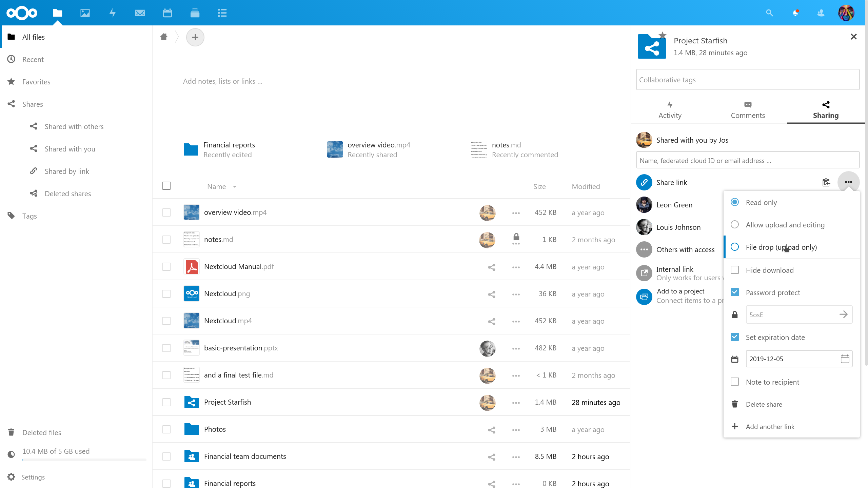Screen dimensions: 868x488
Task: Click the Sharing tab icon in panel
Action: coord(825,105)
